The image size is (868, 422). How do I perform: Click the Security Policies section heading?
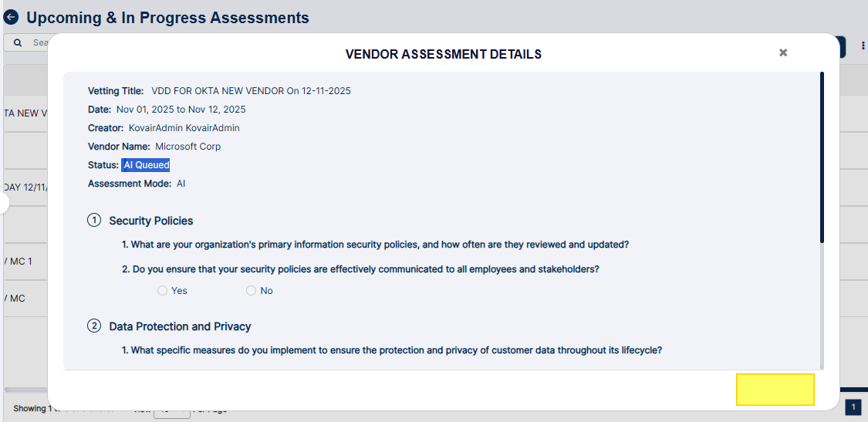click(x=150, y=221)
